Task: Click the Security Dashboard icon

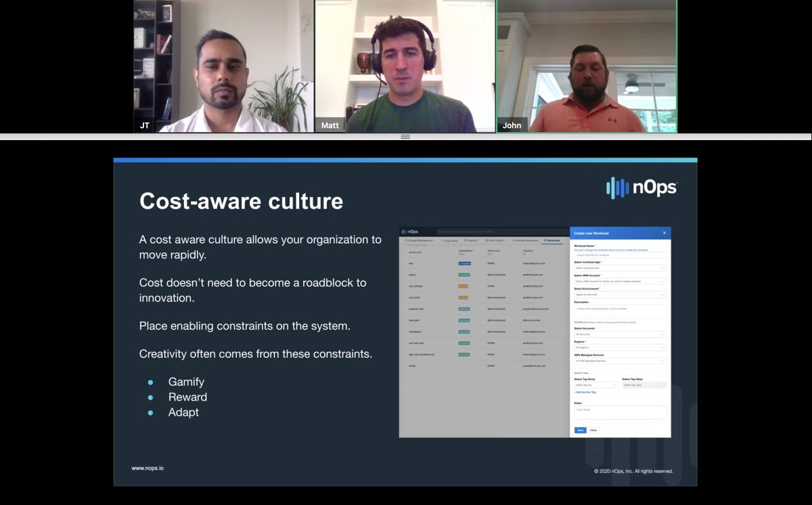Action: tap(514, 240)
